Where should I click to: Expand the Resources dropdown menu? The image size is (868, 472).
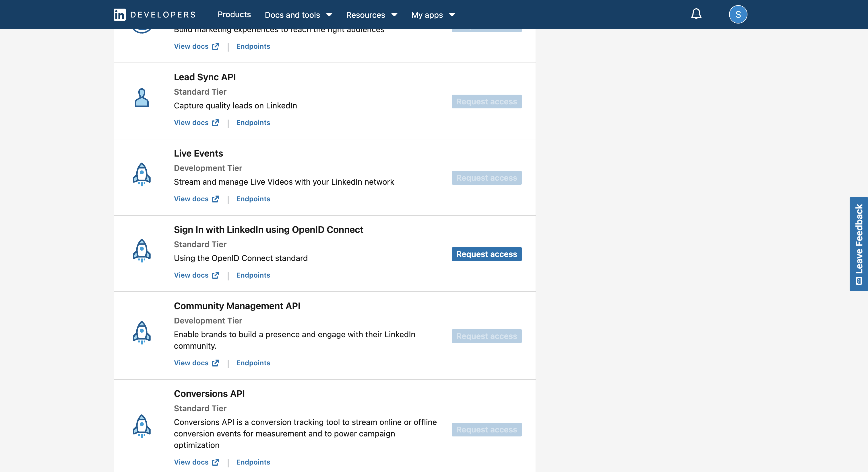pyautogui.click(x=371, y=15)
